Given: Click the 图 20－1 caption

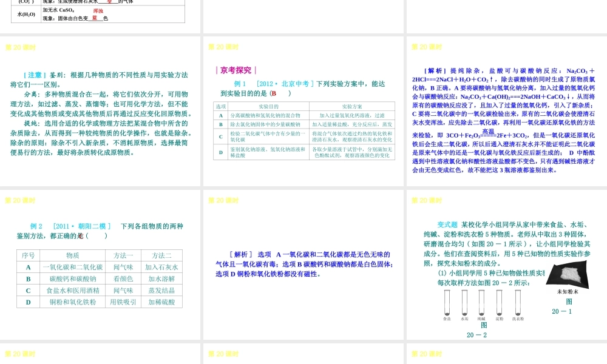Looking at the screenshot, I should pos(562,306).
